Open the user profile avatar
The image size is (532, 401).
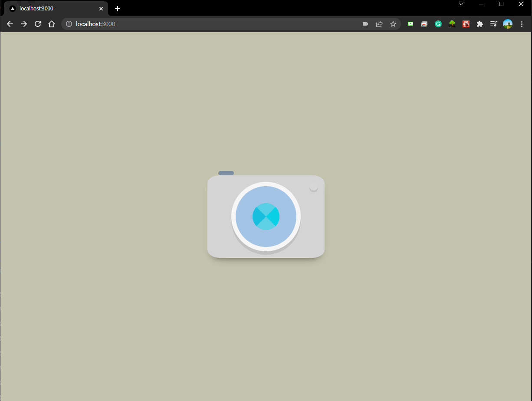tap(508, 24)
